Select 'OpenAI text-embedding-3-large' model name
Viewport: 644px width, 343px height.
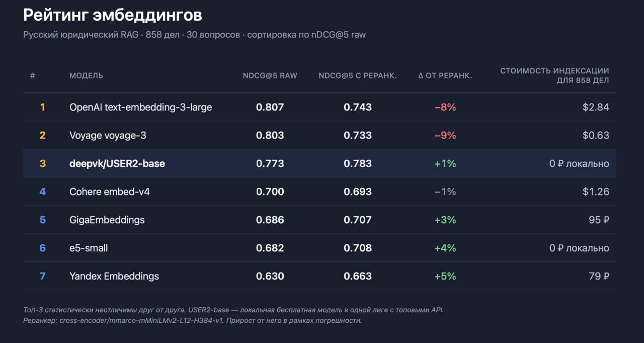(141, 107)
